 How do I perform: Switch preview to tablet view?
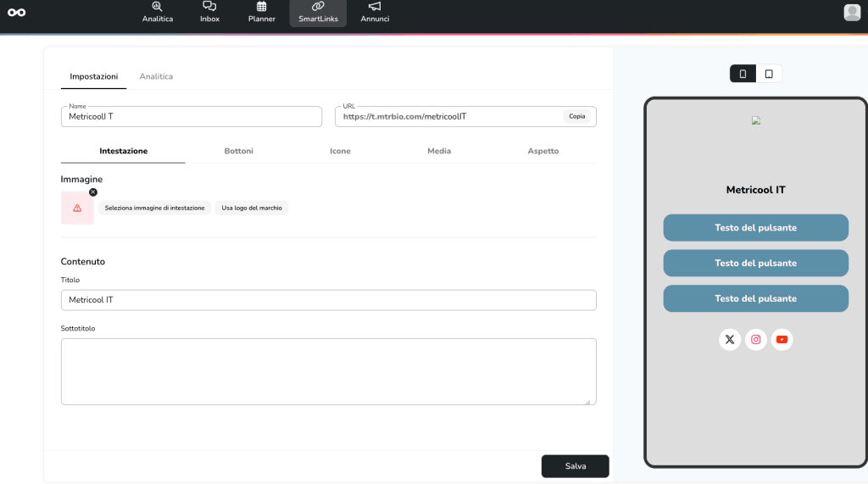coord(769,74)
